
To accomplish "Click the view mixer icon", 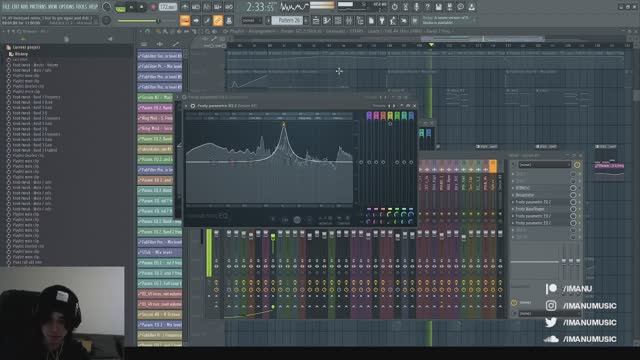I will tap(349, 20).
